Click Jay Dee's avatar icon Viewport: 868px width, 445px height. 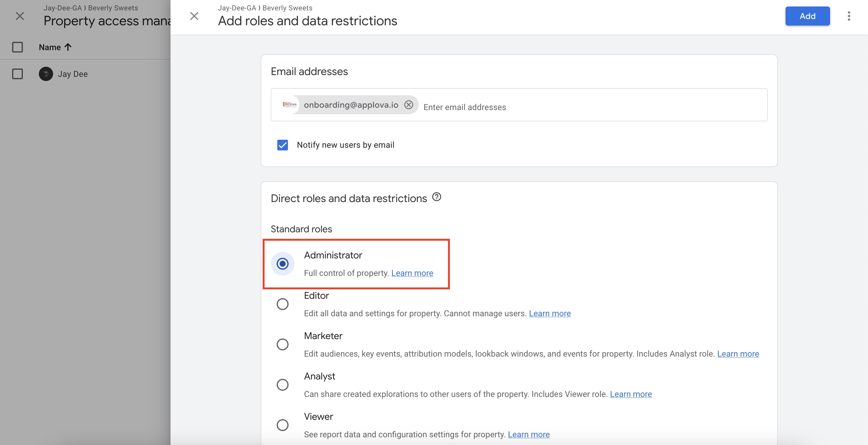pyautogui.click(x=46, y=74)
